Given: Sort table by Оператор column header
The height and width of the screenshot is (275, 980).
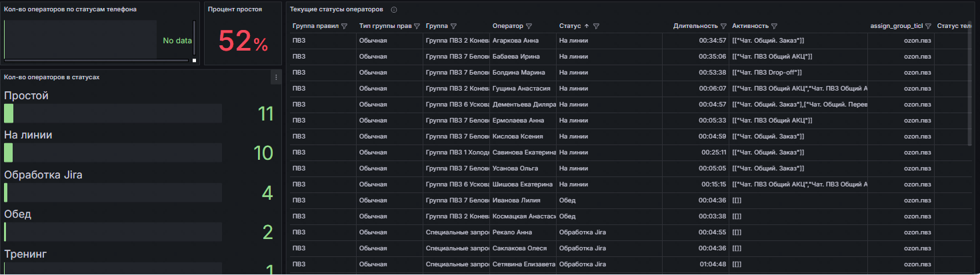Looking at the screenshot, I should [507, 27].
